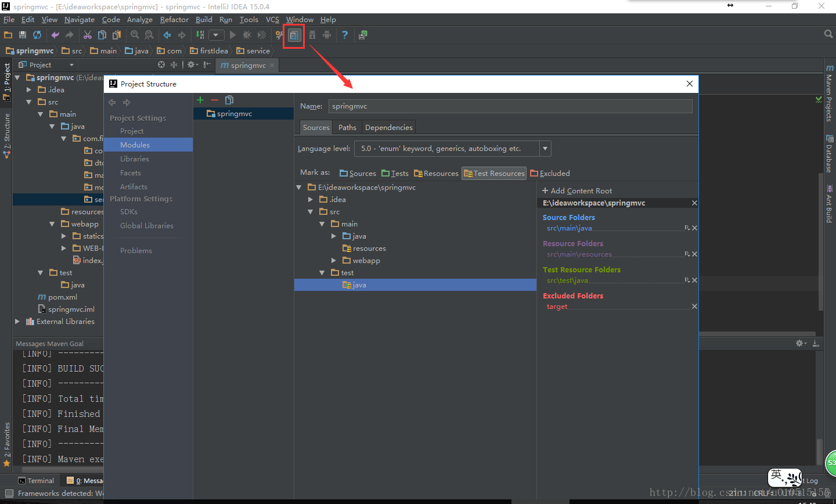The height and width of the screenshot is (504, 836).
Task: Mark selected folder as Excluded
Action: click(550, 173)
